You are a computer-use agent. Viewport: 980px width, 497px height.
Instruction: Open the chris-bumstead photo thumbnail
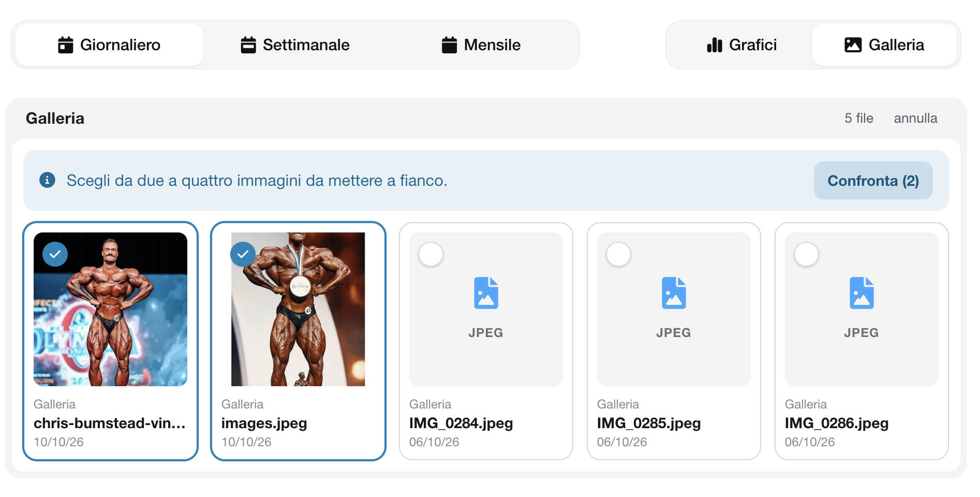pos(110,309)
